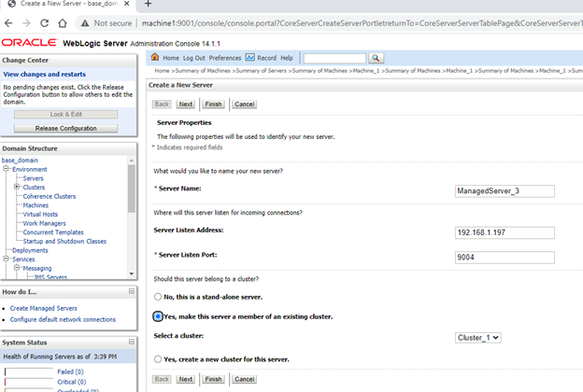Collapse the How do I panel
The height and width of the screenshot is (392, 583).
[x=131, y=291]
